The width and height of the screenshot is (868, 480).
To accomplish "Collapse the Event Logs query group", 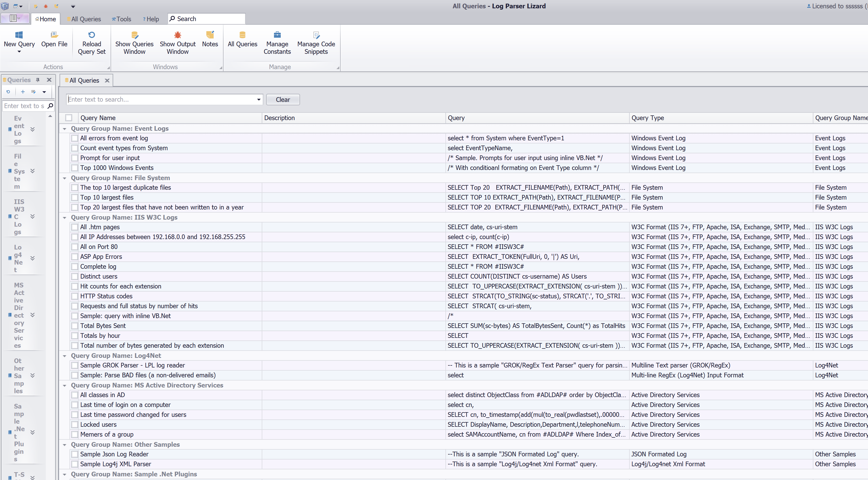I will [x=64, y=129].
